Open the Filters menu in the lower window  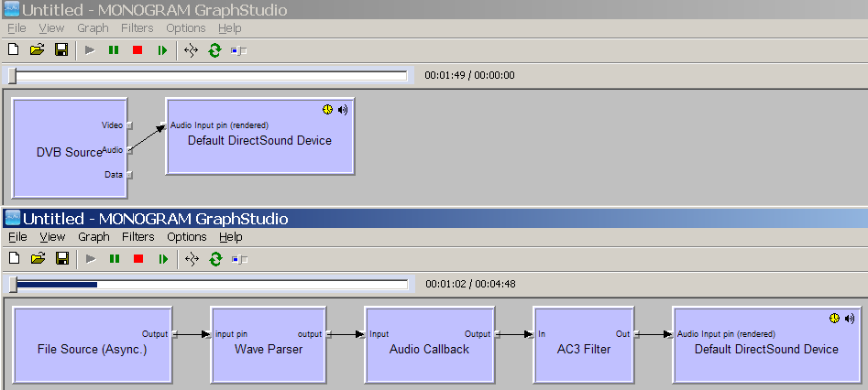[x=137, y=237]
